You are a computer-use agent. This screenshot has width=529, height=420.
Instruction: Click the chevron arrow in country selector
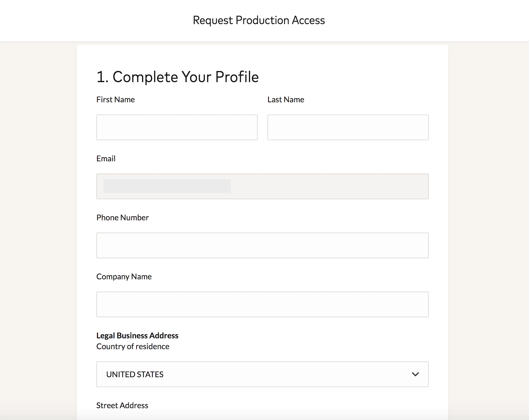(415, 374)
